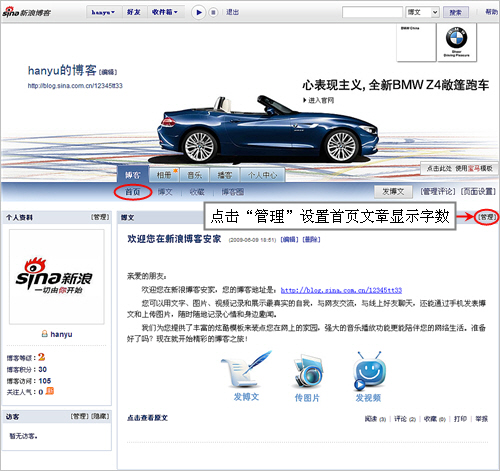The image size is (500, 471).
Task: Click blog level value 2
Action: [42, 357]
